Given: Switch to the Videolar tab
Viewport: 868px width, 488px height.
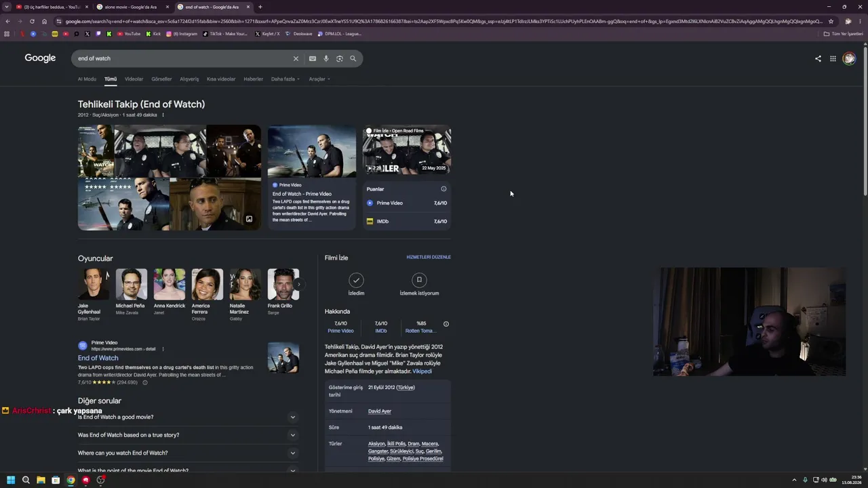Looking at the screenshot, I should pos(134,79).
